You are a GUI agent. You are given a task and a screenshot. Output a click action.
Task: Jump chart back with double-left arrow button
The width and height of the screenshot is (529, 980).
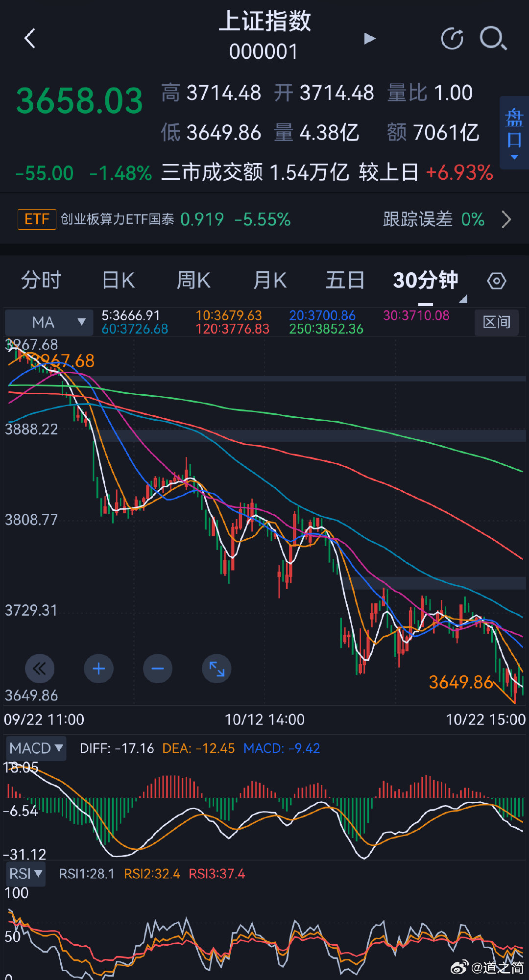pyautogui.click(x=40, y=669)
